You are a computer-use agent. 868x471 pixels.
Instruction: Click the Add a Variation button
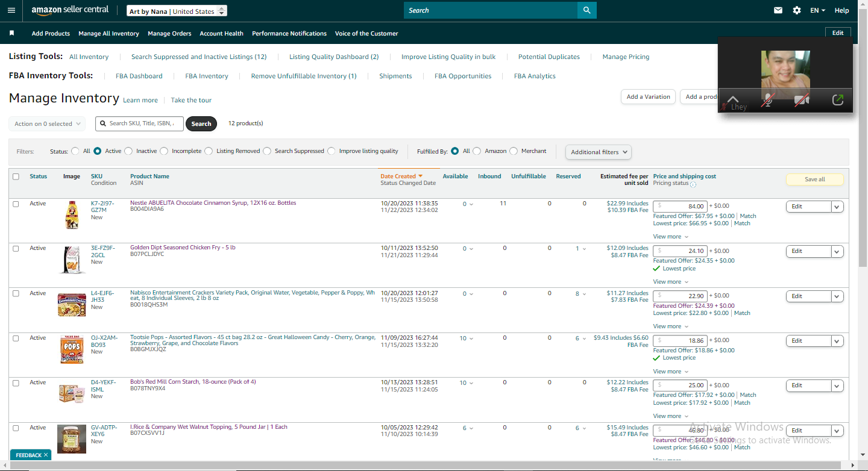pyautogui.click(x=648, y=96)
